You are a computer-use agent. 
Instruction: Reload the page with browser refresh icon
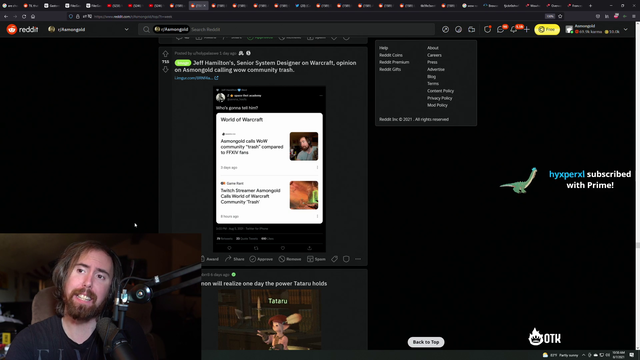coord(24,16)
